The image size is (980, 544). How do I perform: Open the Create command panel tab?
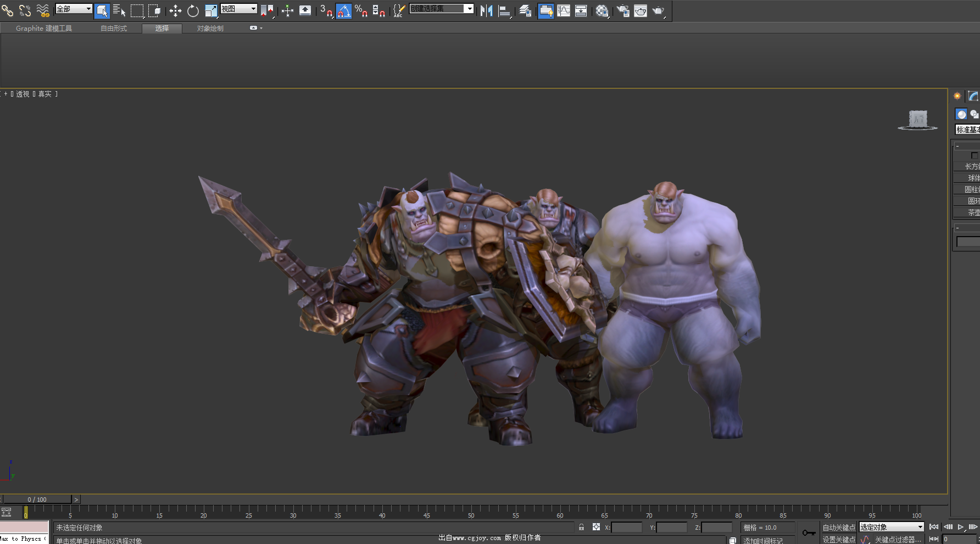pos(957,96)
